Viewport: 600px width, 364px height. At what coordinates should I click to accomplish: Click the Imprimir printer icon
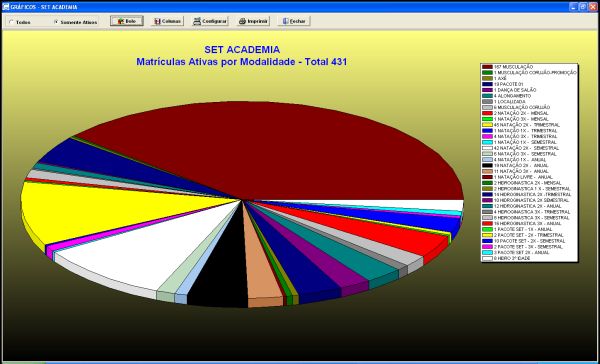click(242, 21)
